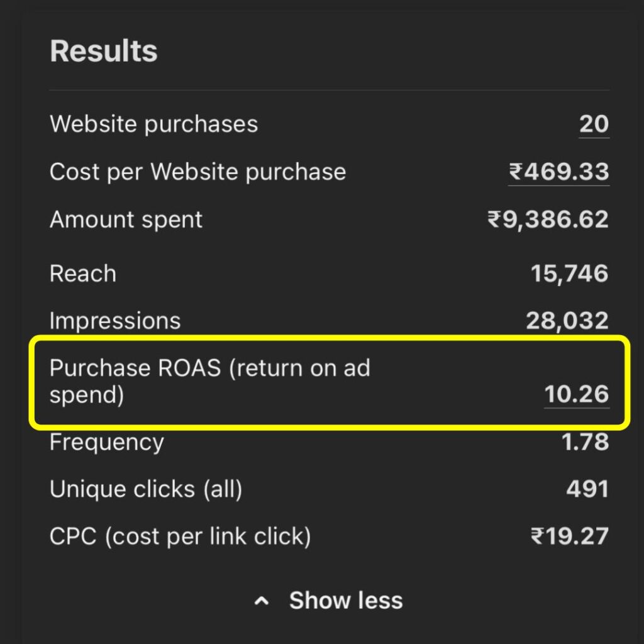This screenshot has height=644, width=644.
Task: Click the Frequency value 1.78
Action: point(585,442)
